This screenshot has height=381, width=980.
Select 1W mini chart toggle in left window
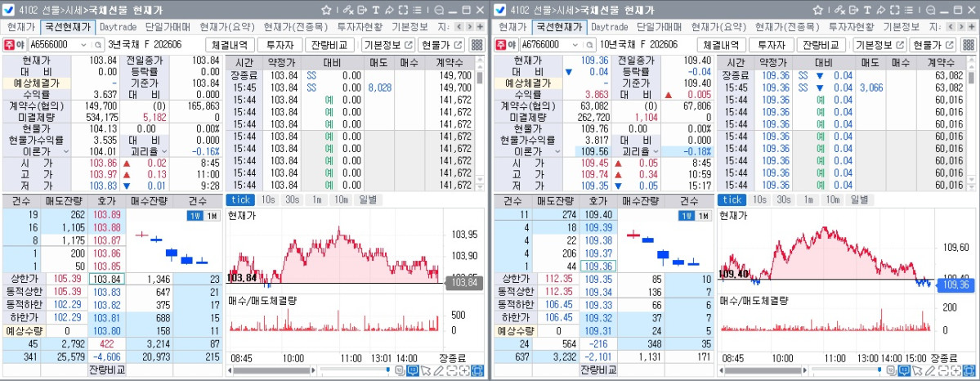[195, 216]
